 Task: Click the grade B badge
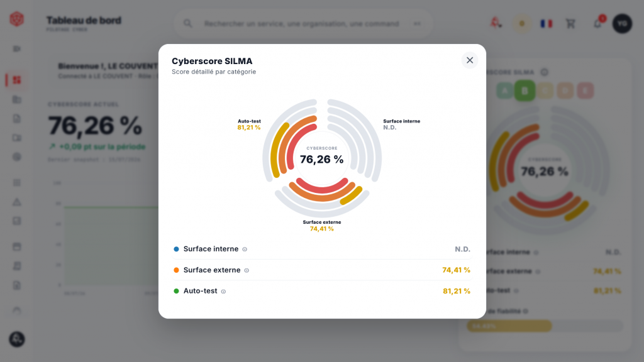[525, 90]
